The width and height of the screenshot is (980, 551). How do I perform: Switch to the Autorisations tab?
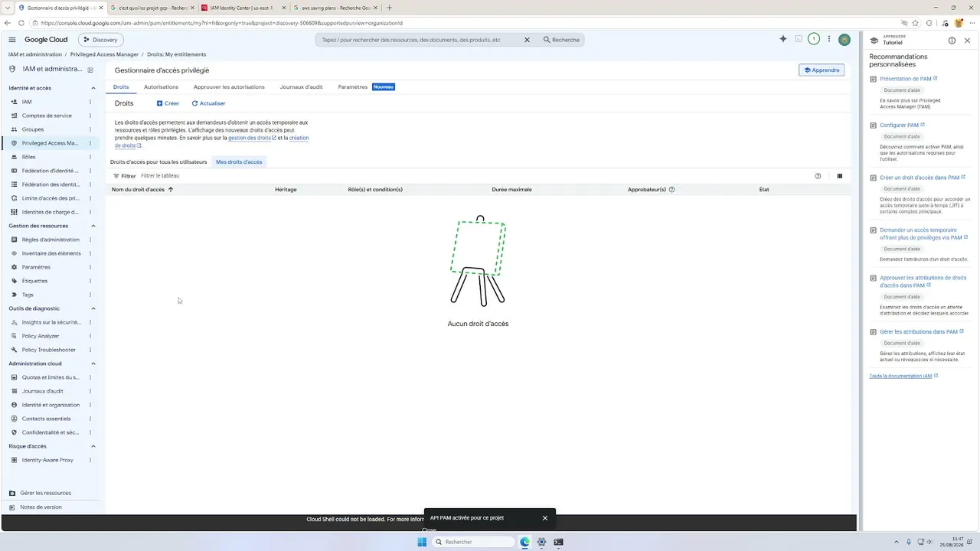[161, 87]
